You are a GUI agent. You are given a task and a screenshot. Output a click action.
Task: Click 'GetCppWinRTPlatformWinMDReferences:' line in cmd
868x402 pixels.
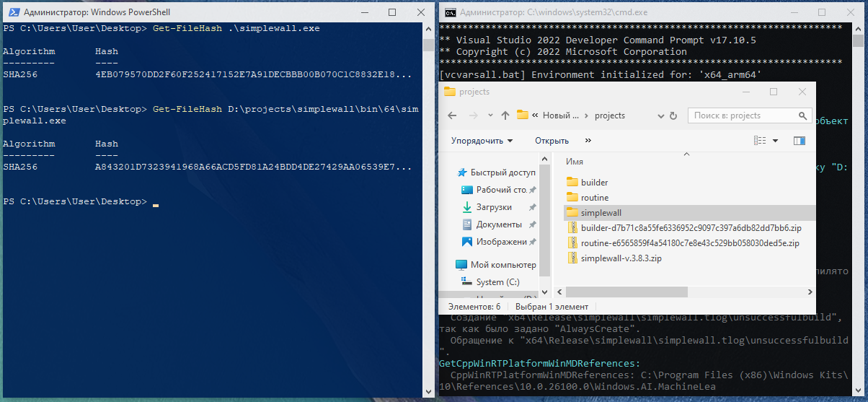(539, 363)
